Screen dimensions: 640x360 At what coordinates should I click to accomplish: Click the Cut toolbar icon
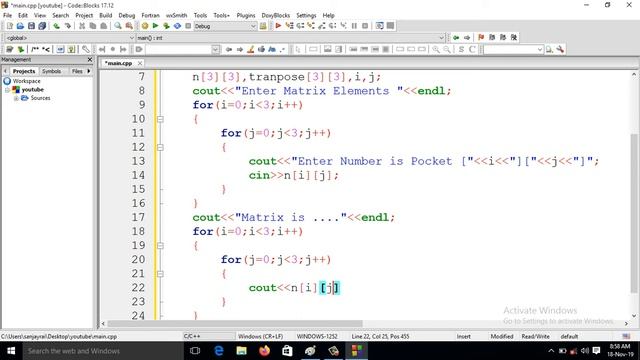click(x=82, y=26)
